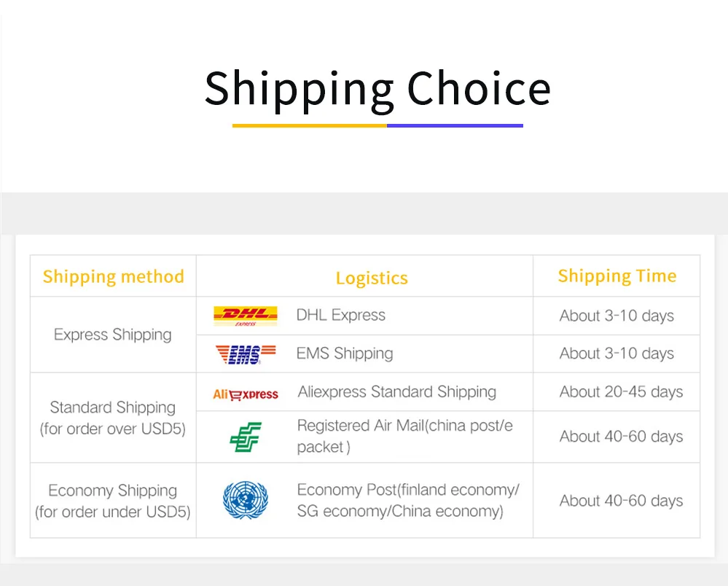
Task: Click the DHL Express logo
Action: (245, 316)
